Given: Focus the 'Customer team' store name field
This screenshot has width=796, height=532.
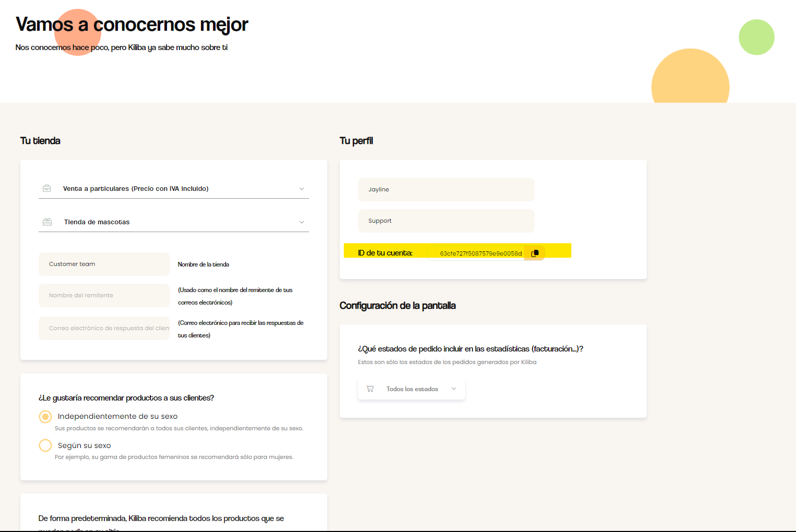Looking at the screenshot, I should (x=104, y=264).
